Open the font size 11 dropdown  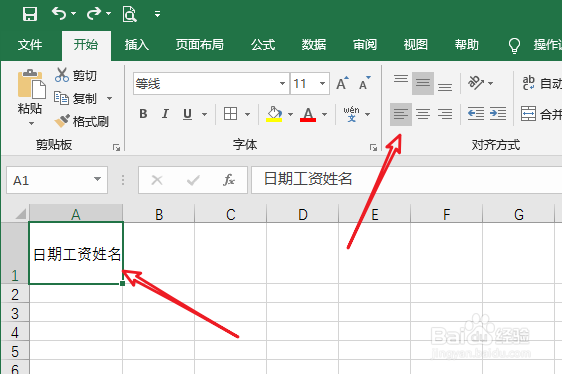[x=322, y=84]
